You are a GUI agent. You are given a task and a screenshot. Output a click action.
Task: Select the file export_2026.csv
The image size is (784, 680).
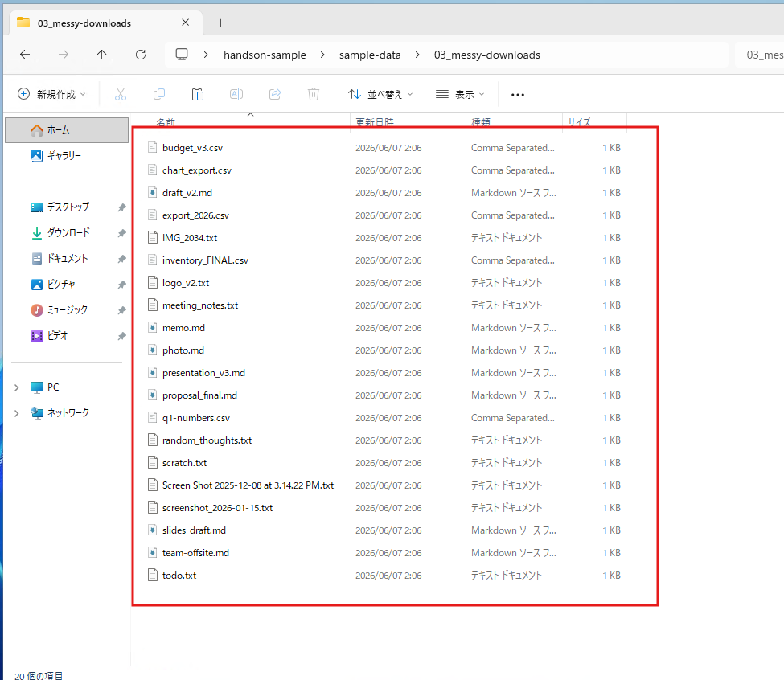tap(195, 215)
